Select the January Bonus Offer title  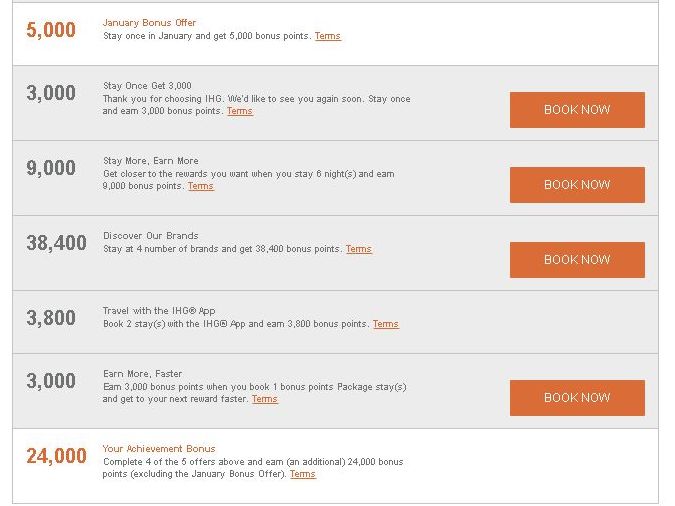(x=149, y=23)
